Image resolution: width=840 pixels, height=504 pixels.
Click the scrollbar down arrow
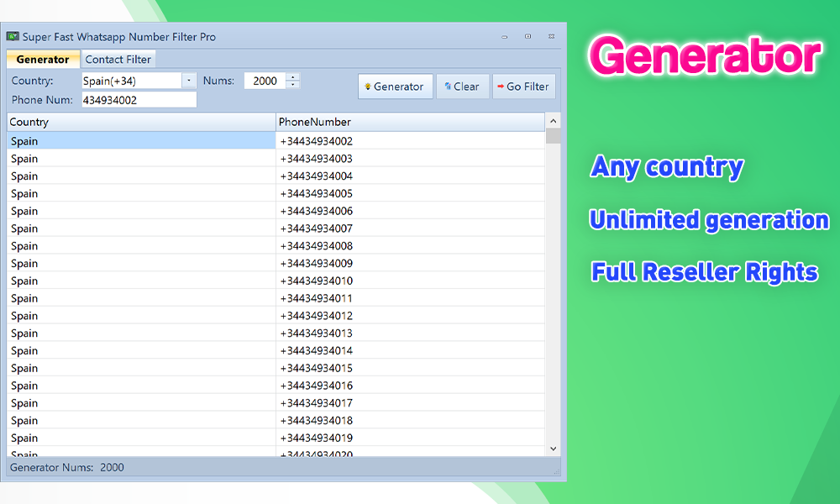[552, 448]
